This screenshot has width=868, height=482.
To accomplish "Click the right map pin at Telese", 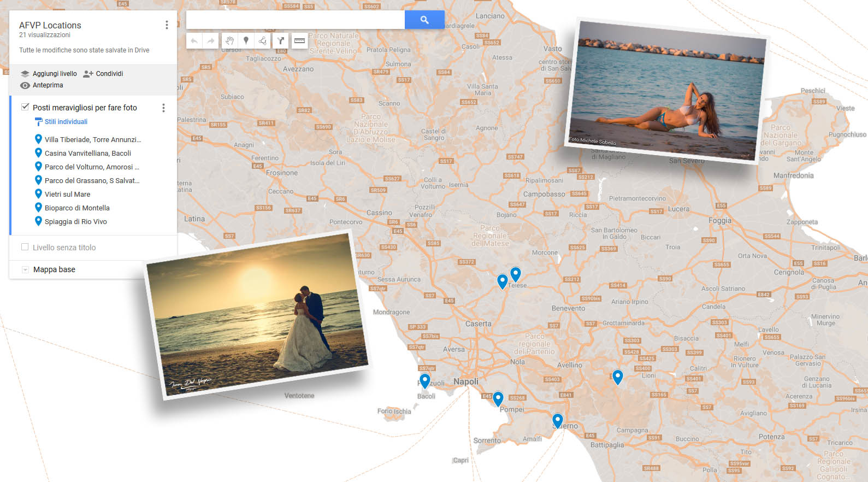I will point(516,274).
